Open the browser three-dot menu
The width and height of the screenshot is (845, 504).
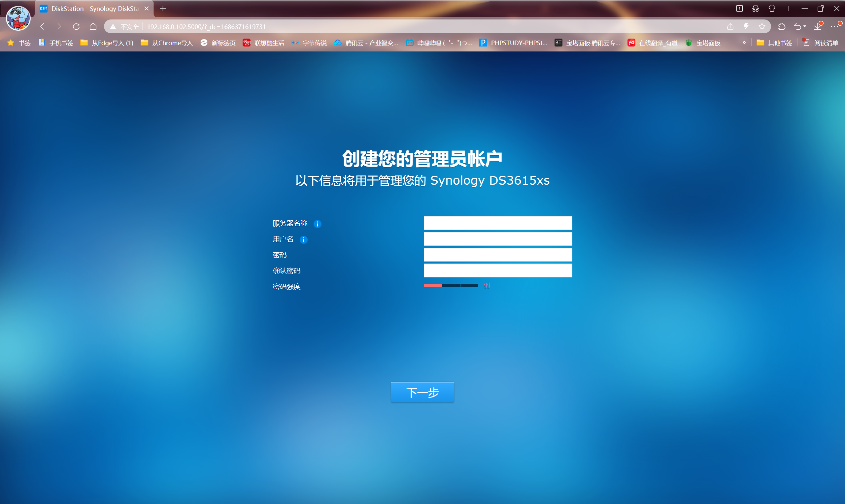pos(835,26)
